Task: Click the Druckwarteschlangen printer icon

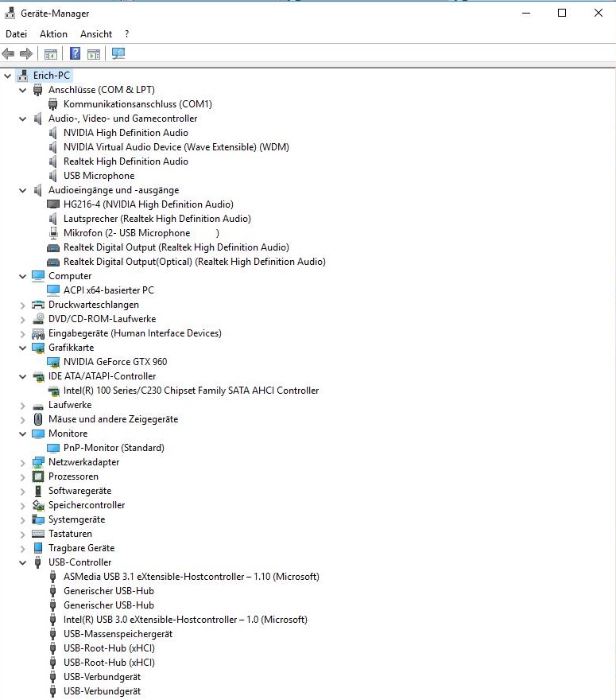Action: click(38, 305)
